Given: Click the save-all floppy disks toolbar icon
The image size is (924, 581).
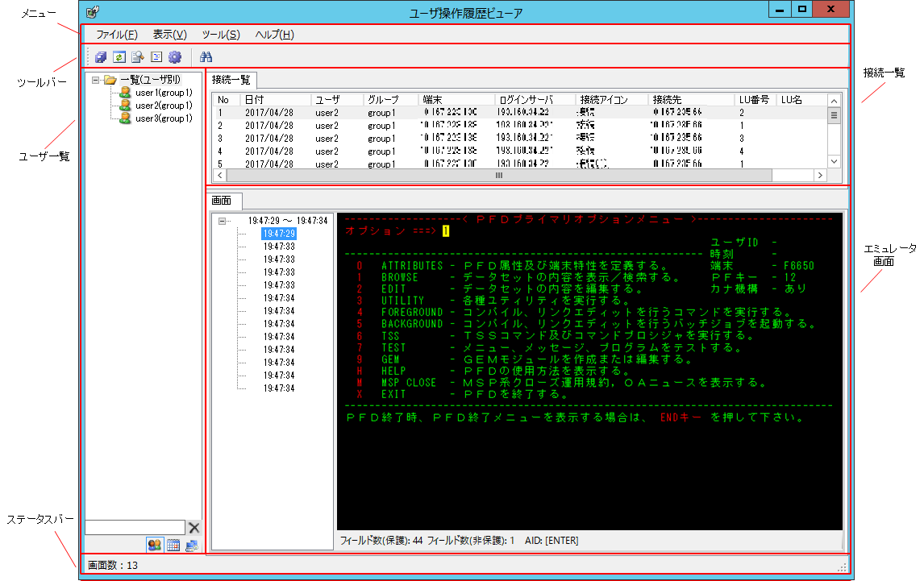Looking at the screenshot, I should (x=101, y=57).
